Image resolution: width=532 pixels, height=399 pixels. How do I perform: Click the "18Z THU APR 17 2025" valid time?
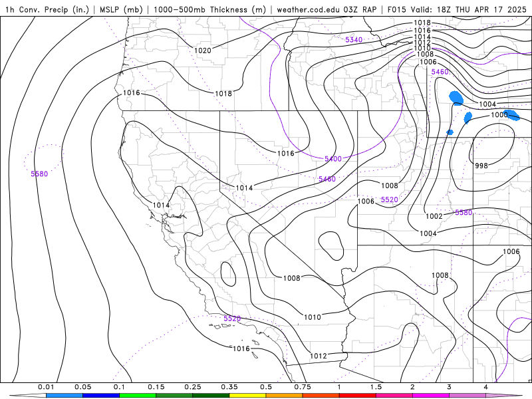coord(481,9)
